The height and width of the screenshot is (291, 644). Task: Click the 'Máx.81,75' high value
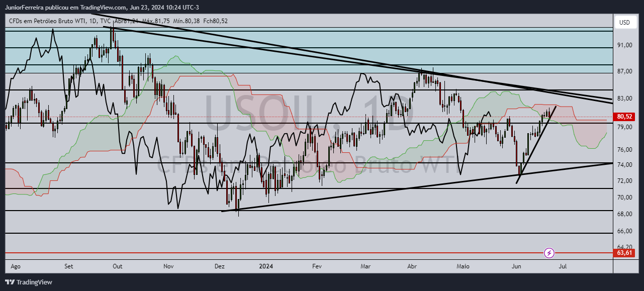(x=156, y=21)
